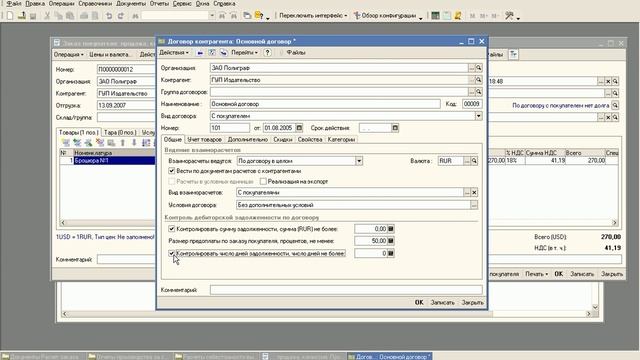This screenshot has height=360, width=640.
Task: Open calculator button of debt sum 0,00 field
Action: click(x=391, y=229)
